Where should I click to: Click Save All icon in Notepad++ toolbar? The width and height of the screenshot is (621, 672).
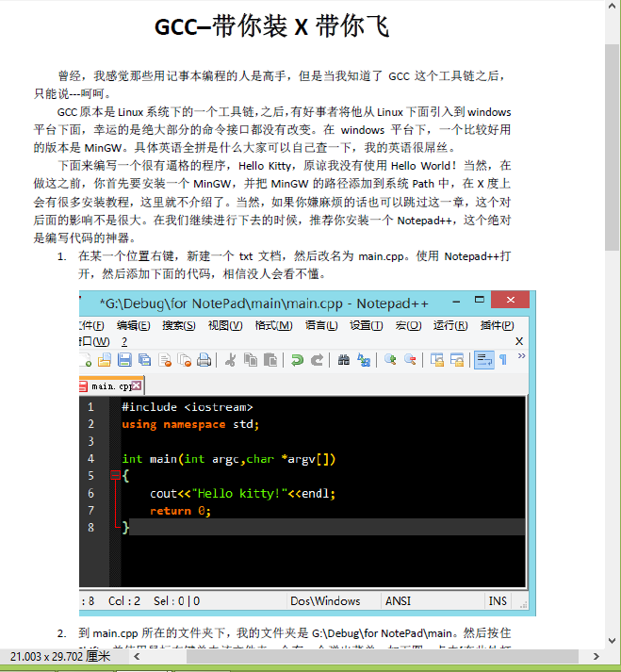coord(145,360)
